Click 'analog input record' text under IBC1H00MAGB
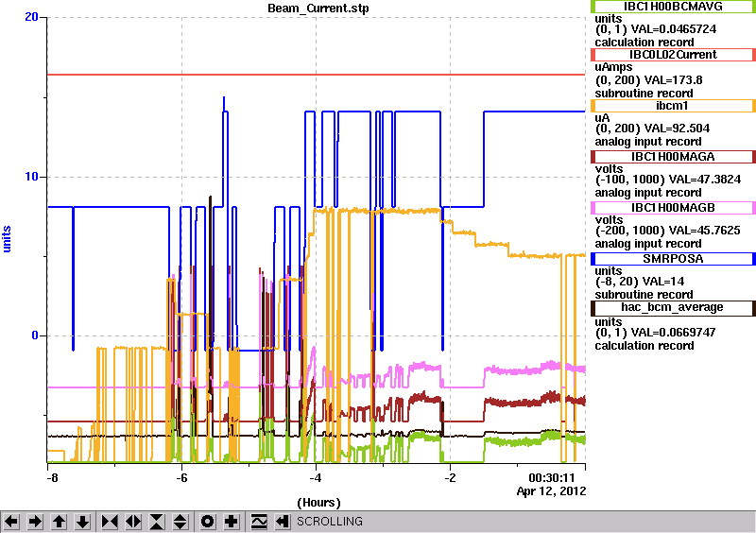This screenshot has height=533, width=756. pyautogui.click(x=648, y=243)
